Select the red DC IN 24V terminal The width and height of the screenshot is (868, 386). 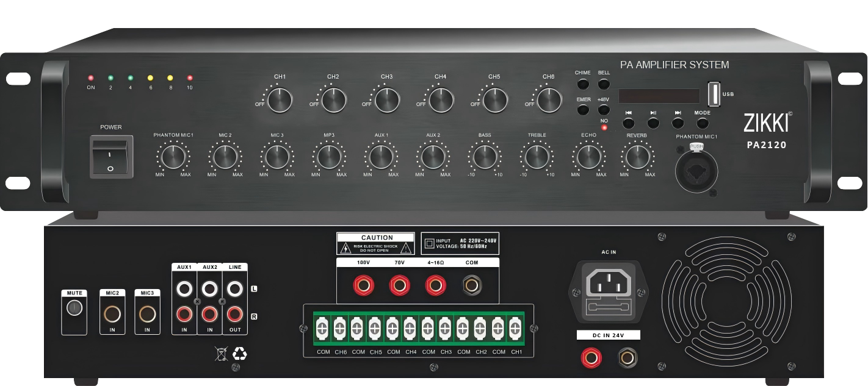pos(590,357)
